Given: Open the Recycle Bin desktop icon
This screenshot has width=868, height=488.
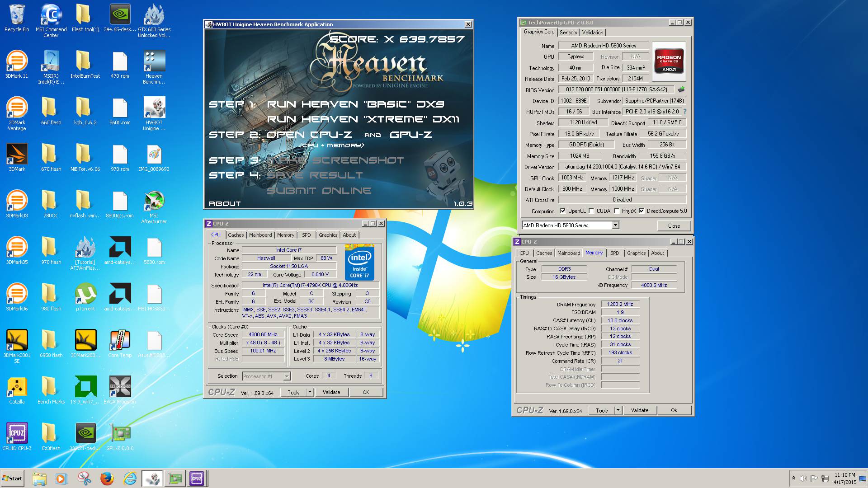Looking at the screenshot, I should click(x=17, y=18).
